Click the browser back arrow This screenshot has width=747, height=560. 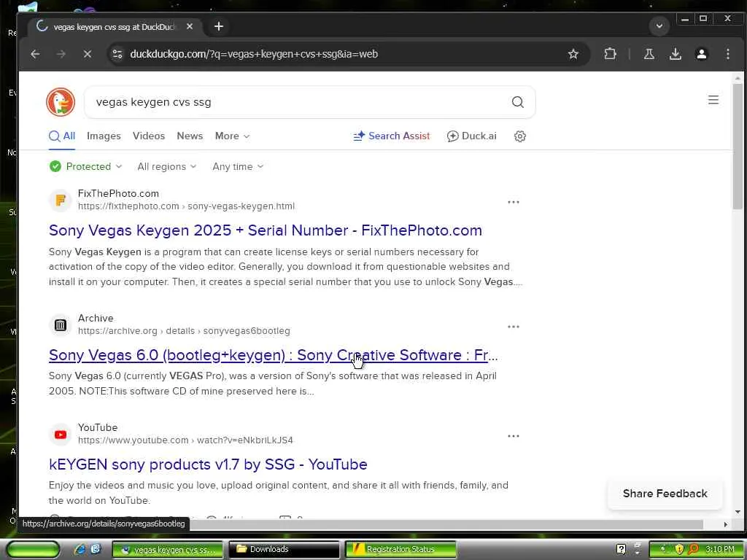point(35,54)
